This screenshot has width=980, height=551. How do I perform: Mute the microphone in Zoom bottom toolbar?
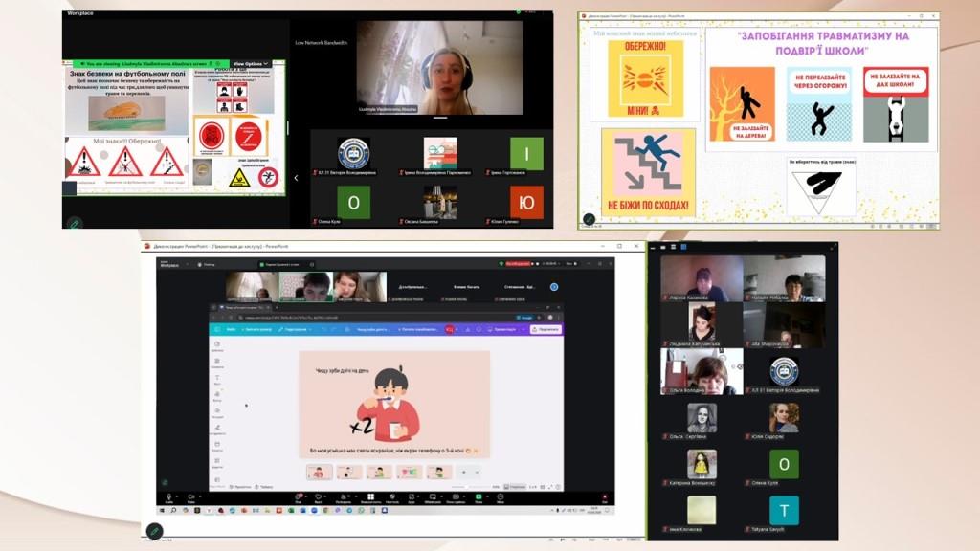coord(169,497)
